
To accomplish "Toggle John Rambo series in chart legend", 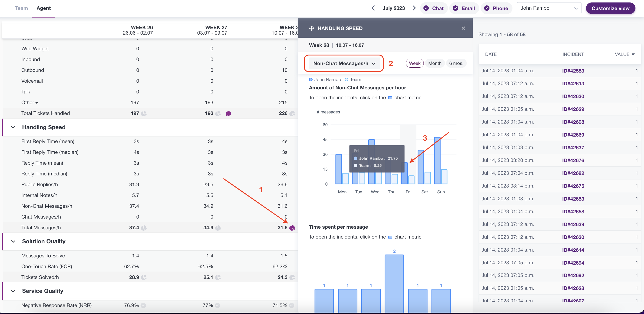I will click(x=325, y=80).
